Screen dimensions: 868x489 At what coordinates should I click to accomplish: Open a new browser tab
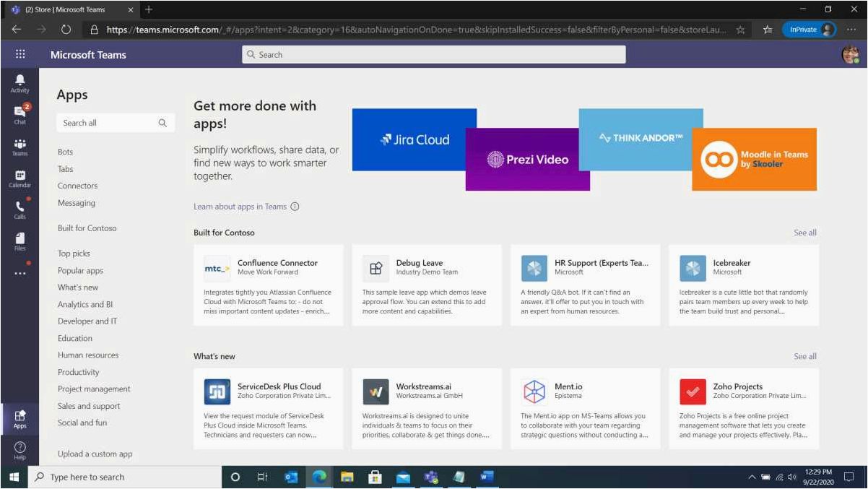(x=149, y=9)
